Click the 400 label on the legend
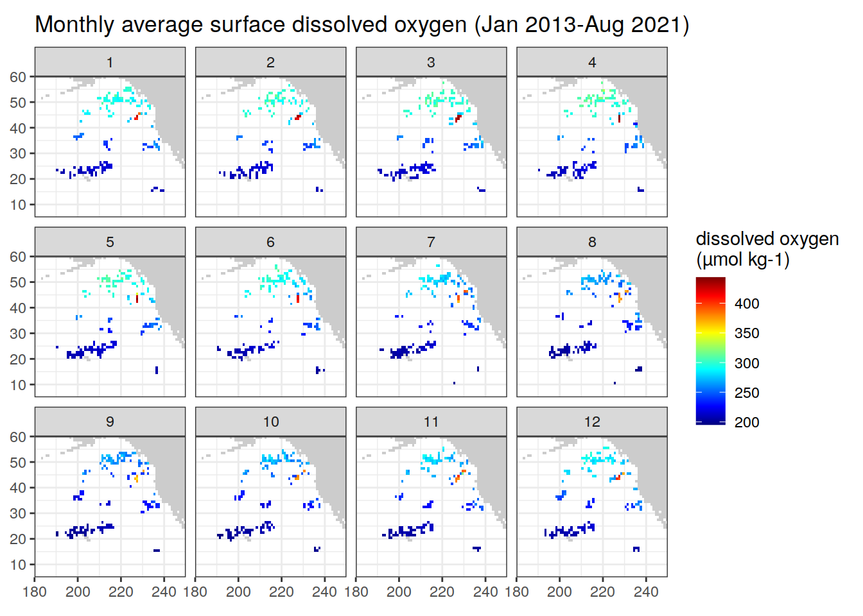The height and width of the screenshot is (616, 863). (x=747, y=304)
